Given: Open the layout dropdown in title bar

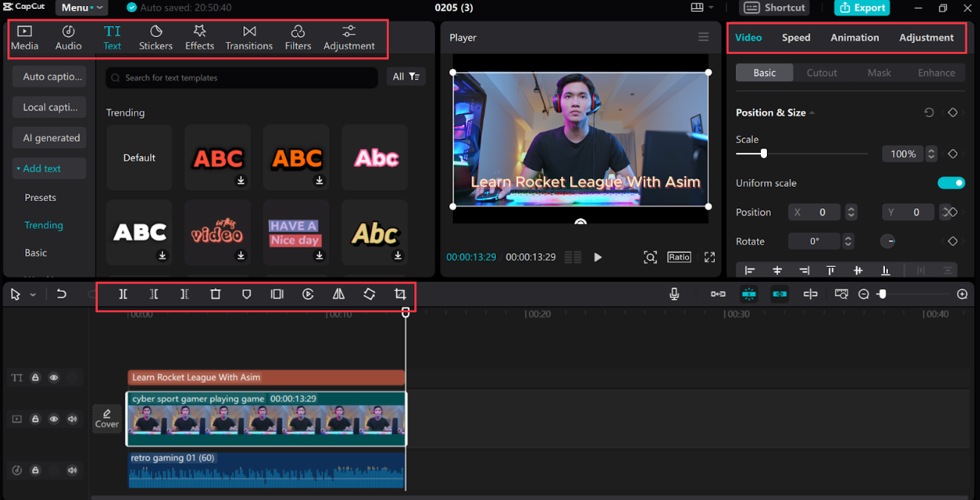Looking at the screenshot, I should [x=702, y=7].
